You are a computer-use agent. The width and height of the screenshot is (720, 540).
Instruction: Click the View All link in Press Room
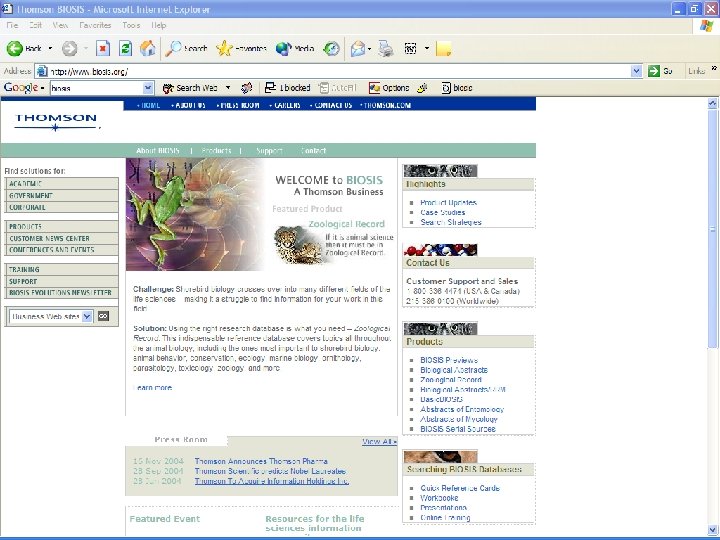(379, 441)
